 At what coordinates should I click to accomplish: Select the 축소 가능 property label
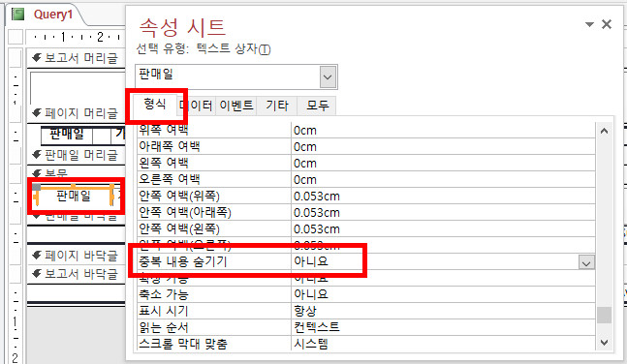(x=164, y=294)
